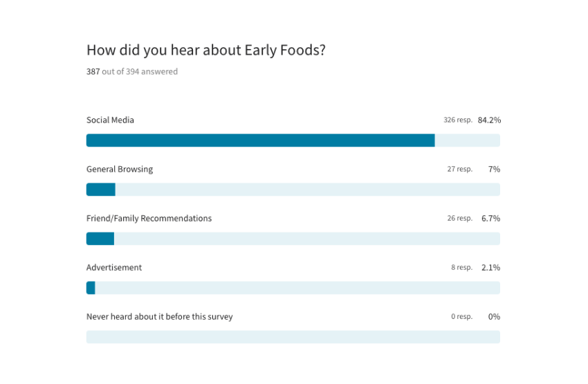588x384 pixels.
Task: Click the 26 resp. count
Action: [x=459, y=218]
